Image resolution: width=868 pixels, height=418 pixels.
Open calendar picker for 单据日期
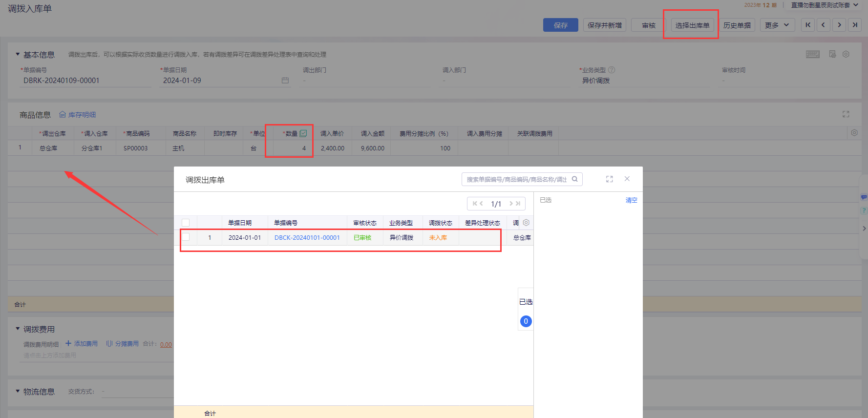285,80
